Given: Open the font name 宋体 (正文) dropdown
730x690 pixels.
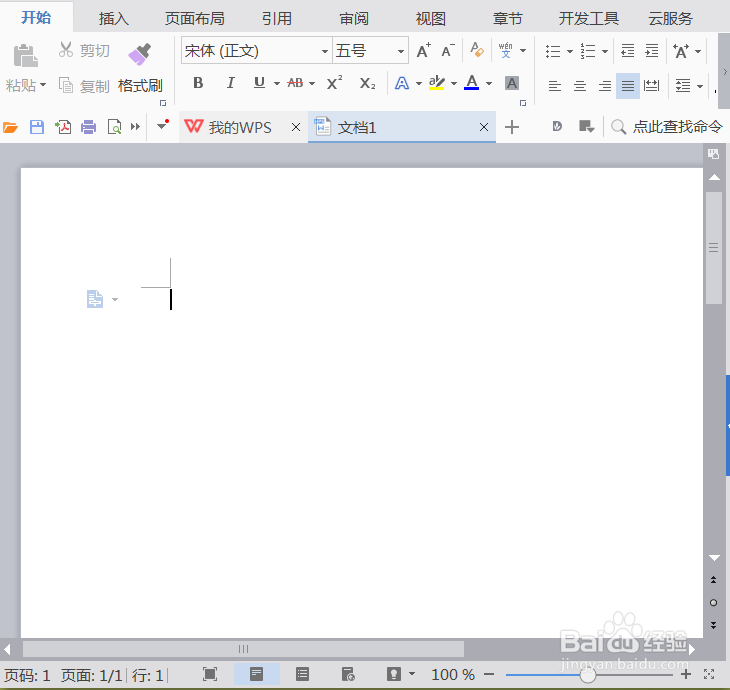Looking at the screenshot, I should 324,51.
